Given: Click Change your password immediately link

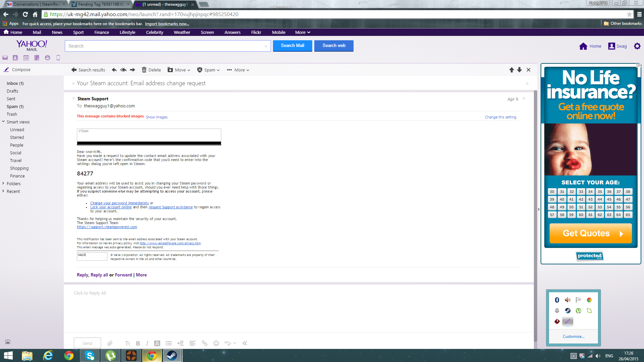Looking at the screenshot, I should tap(120, 203).
